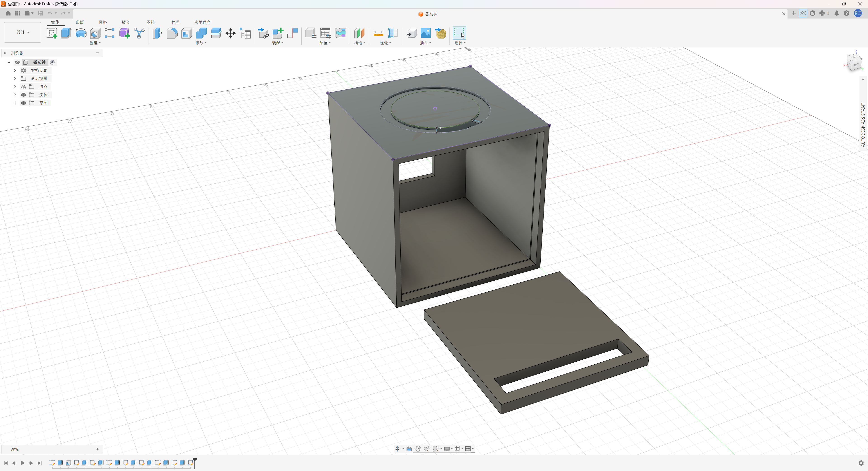Open the Help question mark icon
The image size is (868, 471).
tap(847, 13)
